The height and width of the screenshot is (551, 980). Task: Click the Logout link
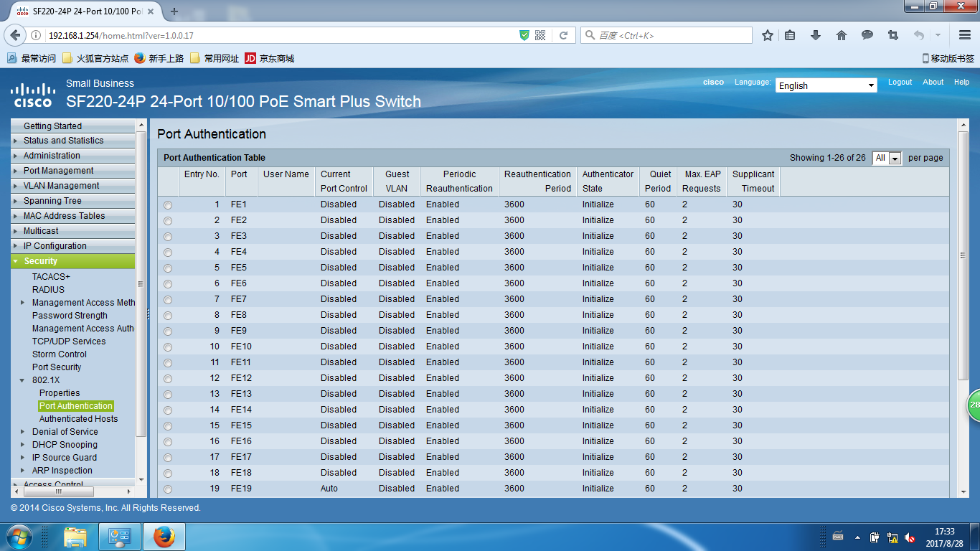[900, 83]
